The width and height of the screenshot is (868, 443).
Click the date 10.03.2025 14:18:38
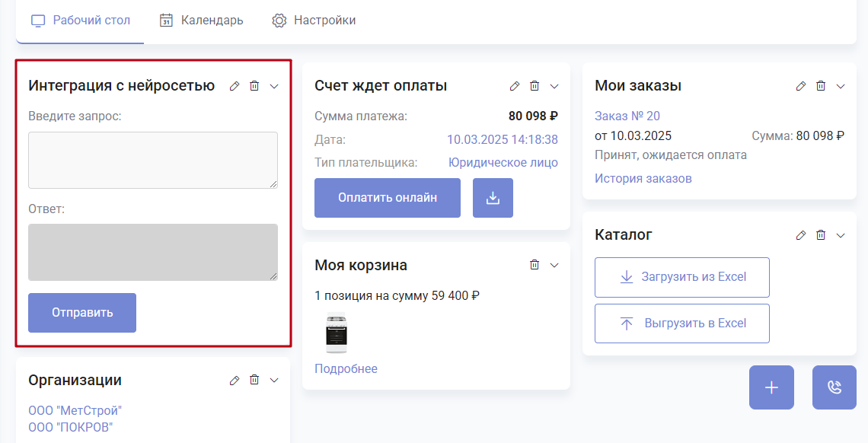[503, 139]
